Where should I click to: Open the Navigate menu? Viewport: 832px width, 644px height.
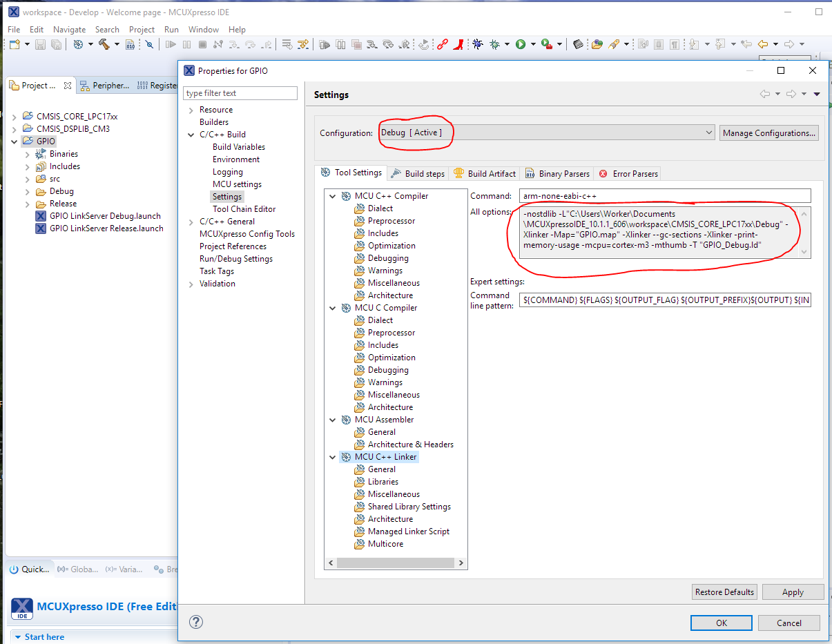[x=69, y=30]
